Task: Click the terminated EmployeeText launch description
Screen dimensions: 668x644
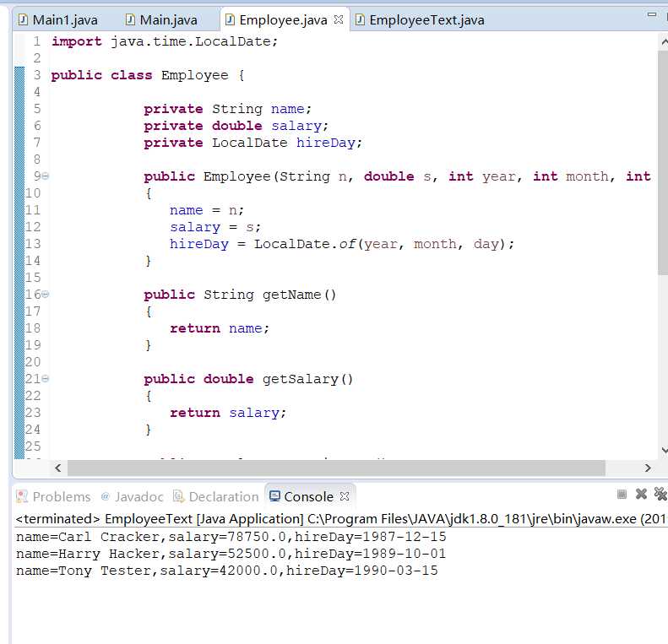Action: (x=341, y=519)
